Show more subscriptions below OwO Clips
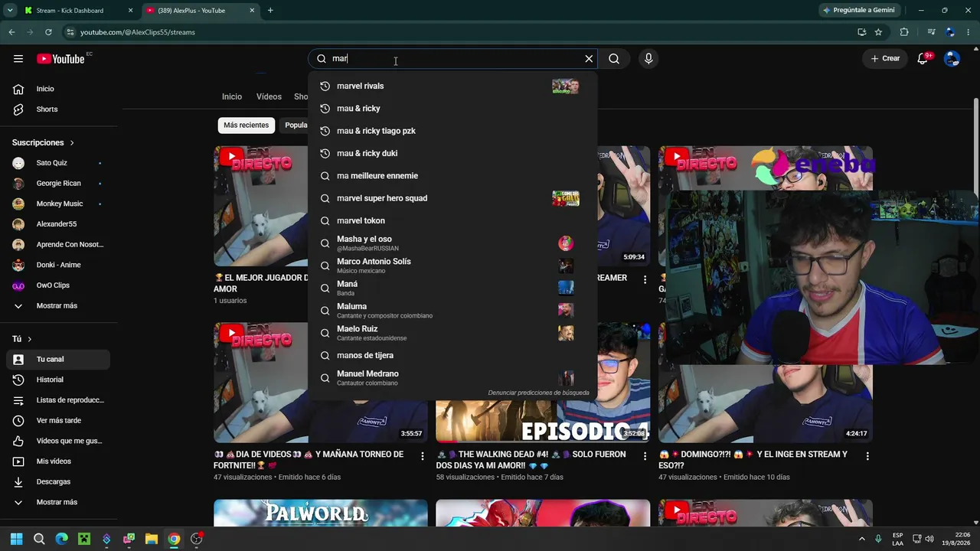Viewport: 980px width, 551px height. (58, 305)
